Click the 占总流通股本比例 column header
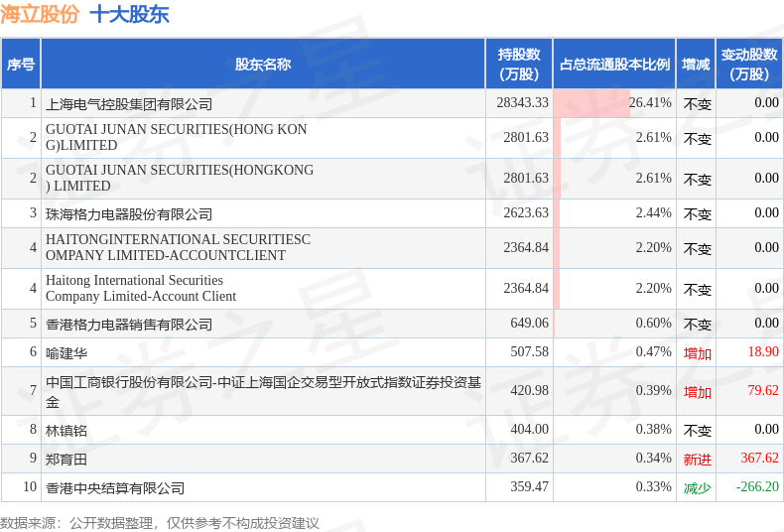This screenshot has width=784, height=532. tap(614, 64)
